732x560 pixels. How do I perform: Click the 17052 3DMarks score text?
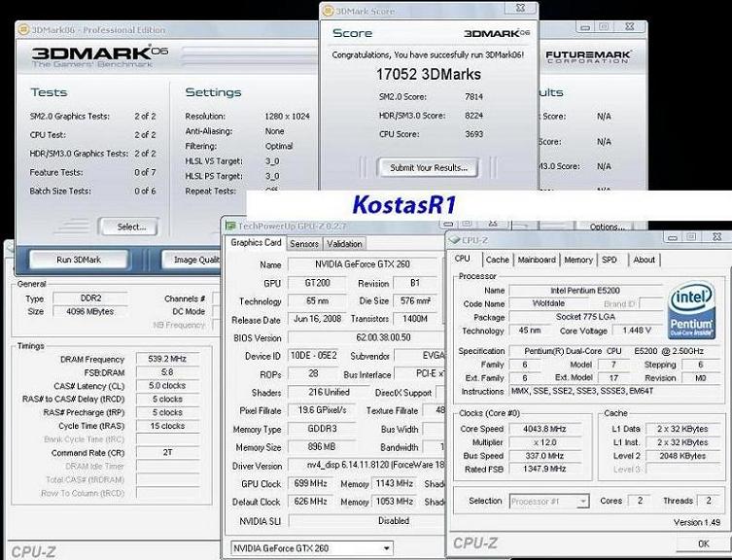pyautogui.click(x=428, y=74)
